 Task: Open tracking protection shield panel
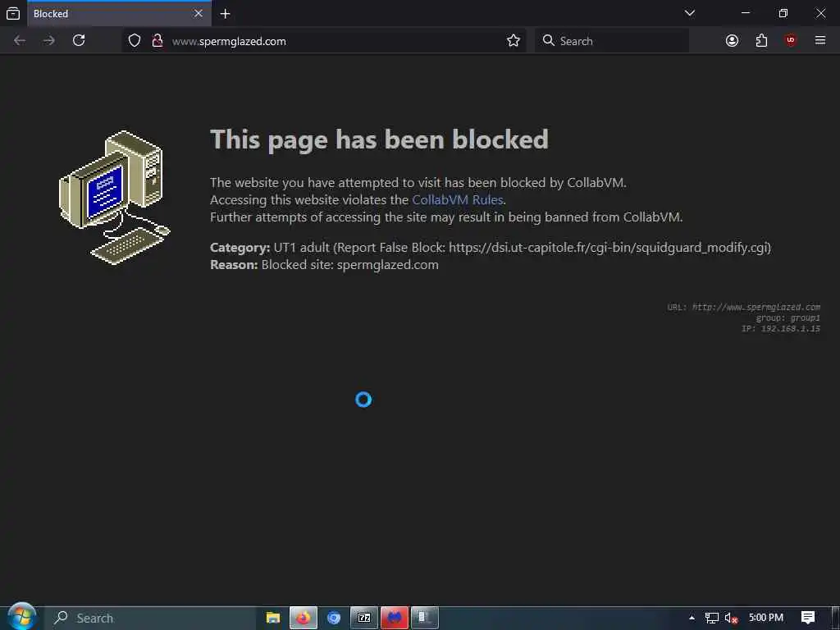(135, 41)
